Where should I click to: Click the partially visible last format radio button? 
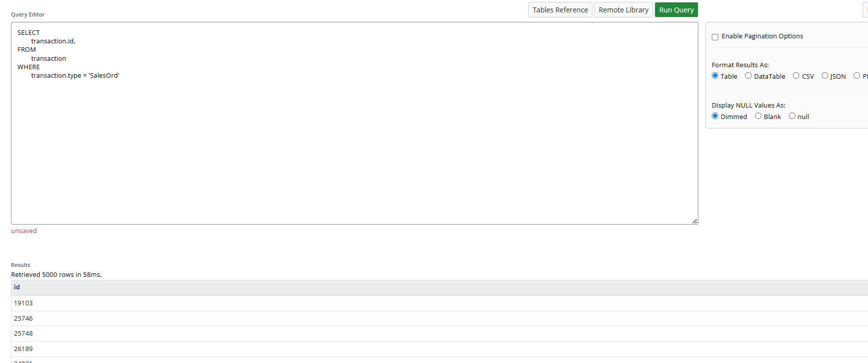(x=857, y=76)
